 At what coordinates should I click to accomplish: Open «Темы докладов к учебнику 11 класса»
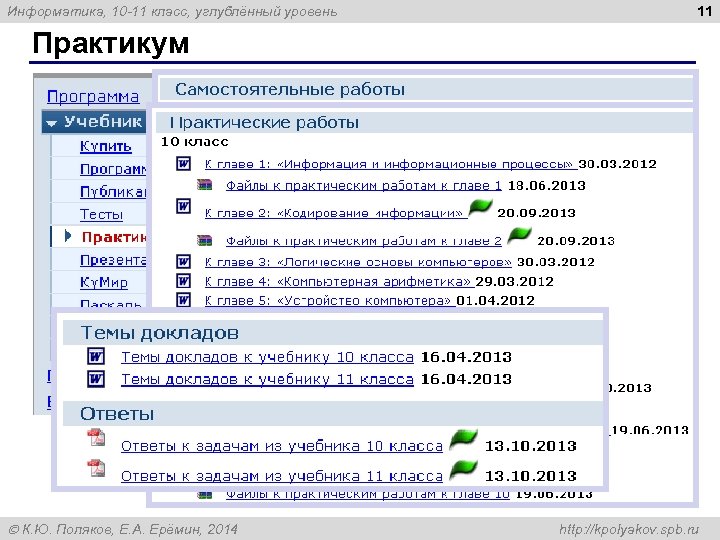click(267, 379)
